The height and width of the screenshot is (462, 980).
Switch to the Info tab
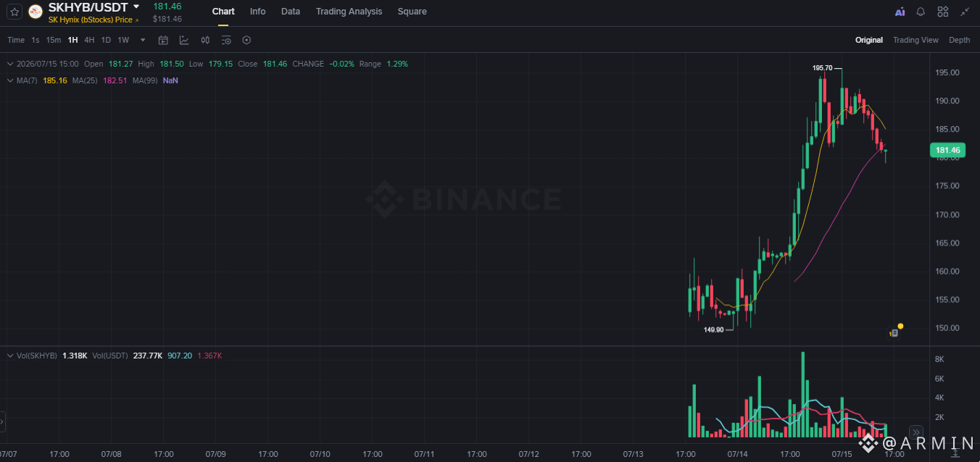pyautogui.click(x=257, y=12)
